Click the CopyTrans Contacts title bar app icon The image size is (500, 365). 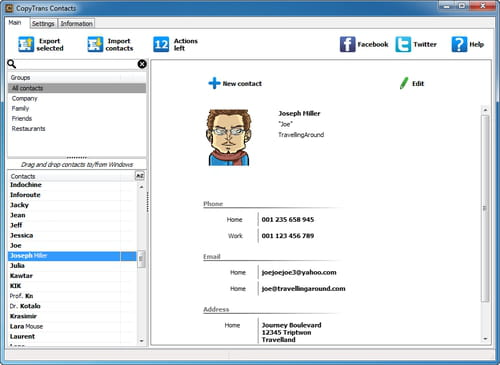(x=9, y=8)
